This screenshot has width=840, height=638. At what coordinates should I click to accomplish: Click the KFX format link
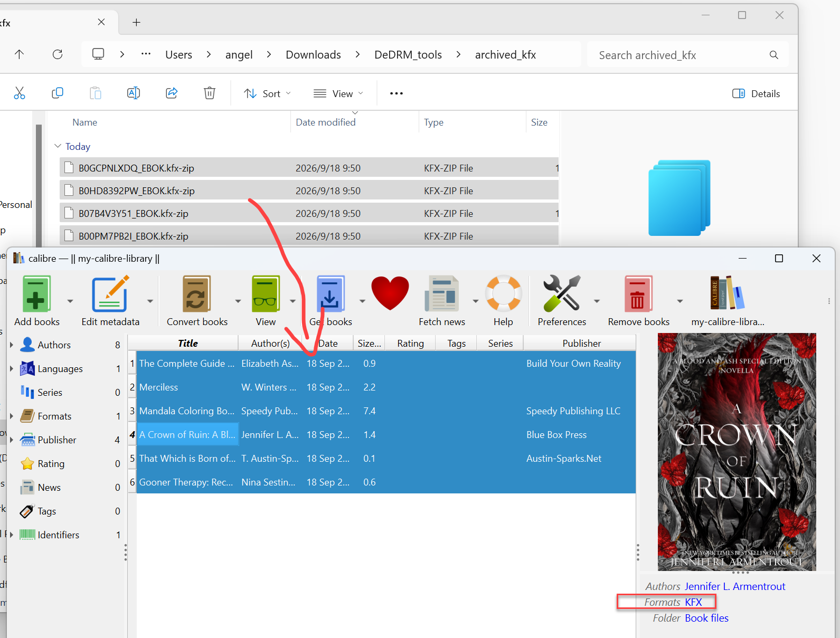point(693,602)
